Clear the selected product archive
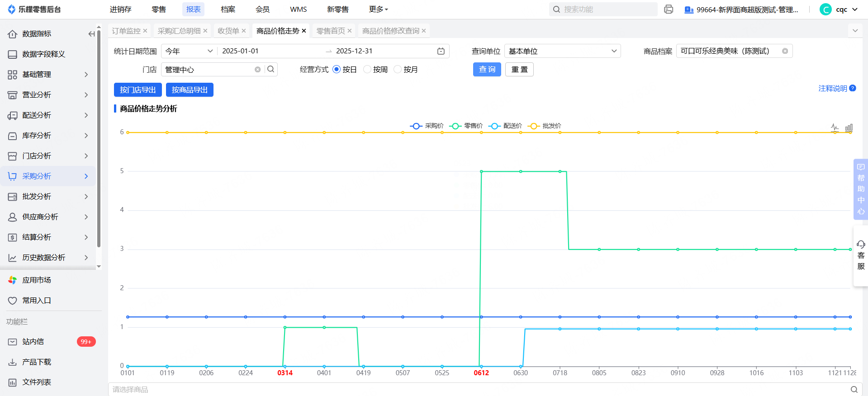The image size is (868, 396). click(785, 51)
